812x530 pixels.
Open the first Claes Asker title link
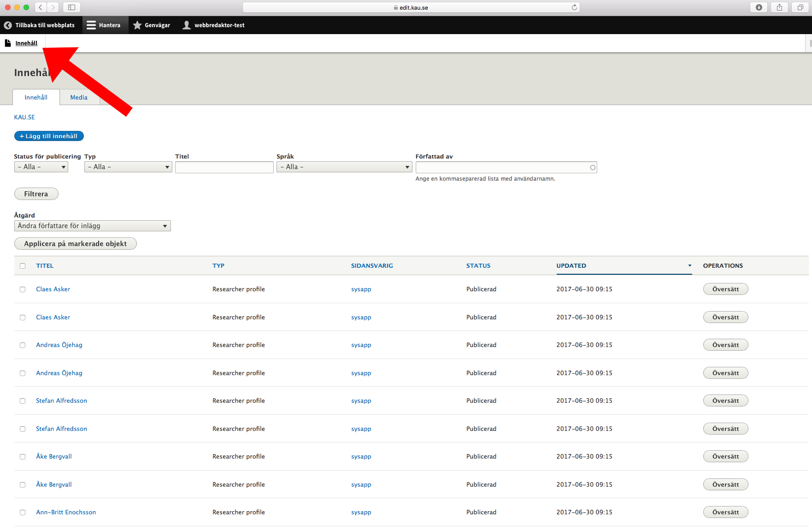point(53,289)
